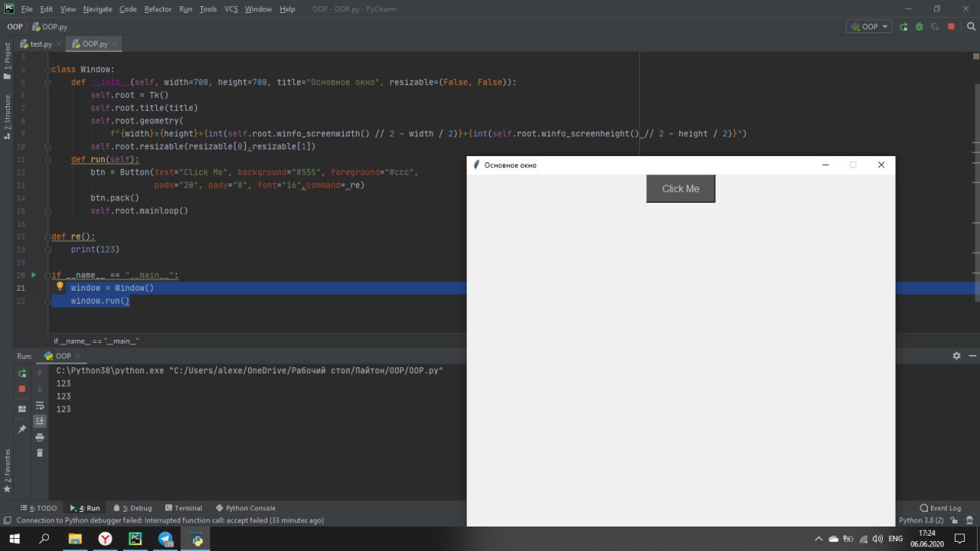This screenshot has width=980, height=551.
Task: Clear all console output with the trash icon
Action: tap(40, 453)
